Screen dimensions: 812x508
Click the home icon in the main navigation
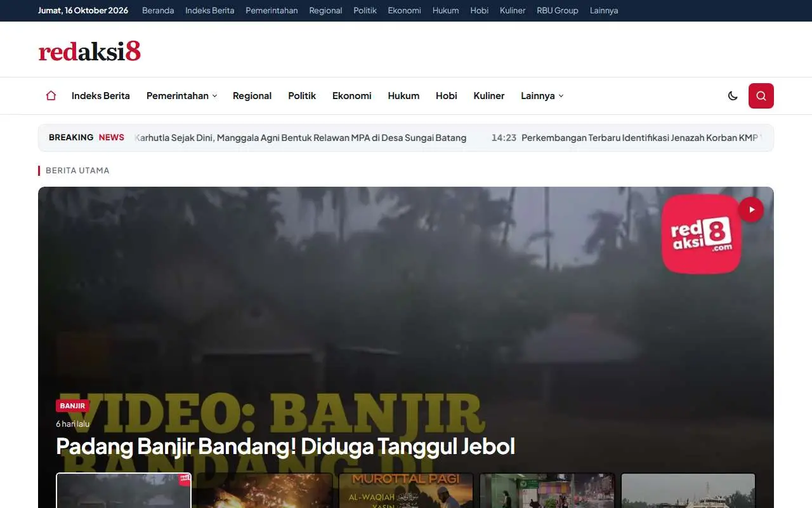[x=51, y=96]
